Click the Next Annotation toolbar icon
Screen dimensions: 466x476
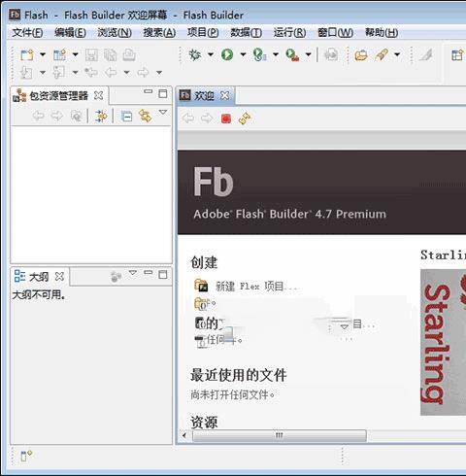pos(26,73)
